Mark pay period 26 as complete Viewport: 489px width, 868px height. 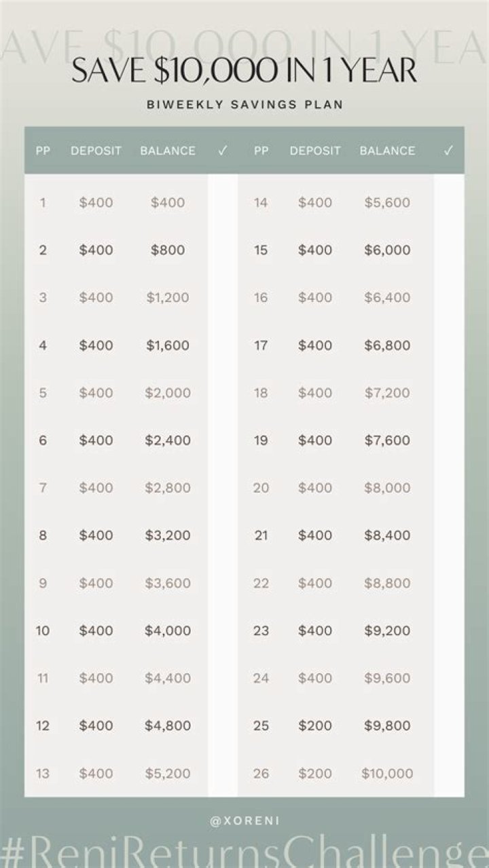[x=449, y=773]
